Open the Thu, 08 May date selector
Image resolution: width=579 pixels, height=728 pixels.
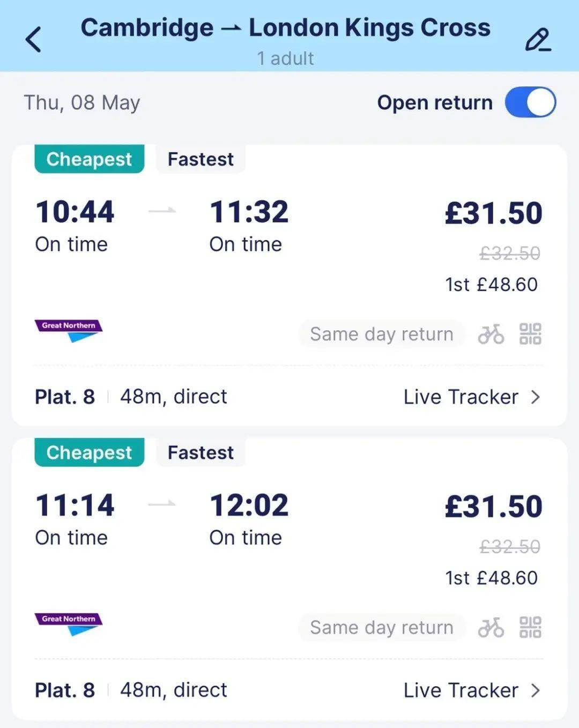pos(82,102)
